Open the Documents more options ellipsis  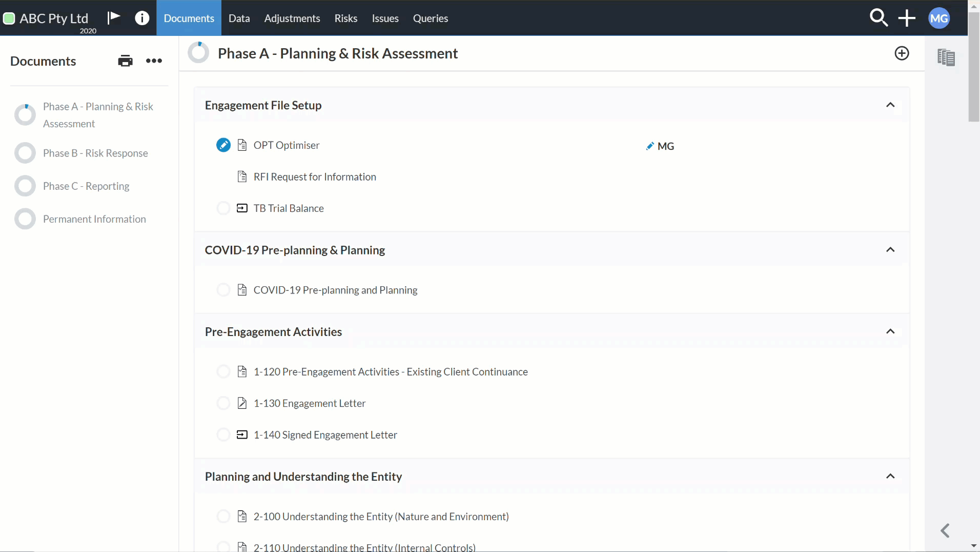point(154,61)
